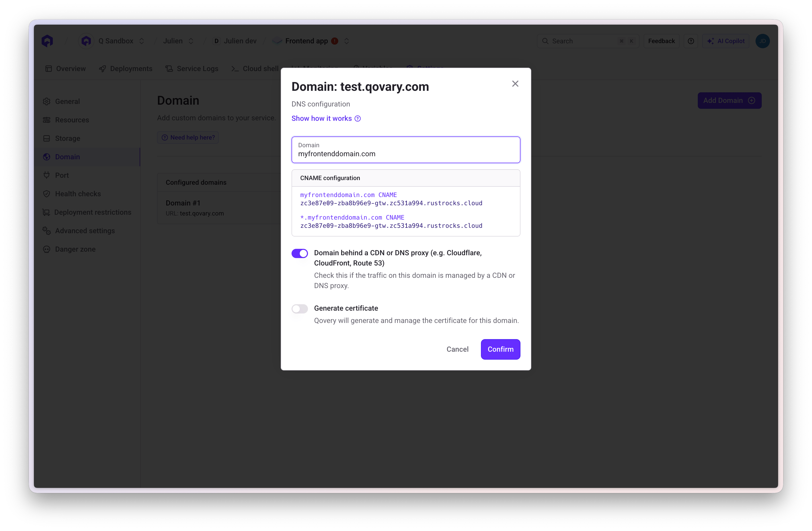Open the Cloud shell tab
Image resolution: width=812 pixels, height=531 pixels.
coord(255,68)
